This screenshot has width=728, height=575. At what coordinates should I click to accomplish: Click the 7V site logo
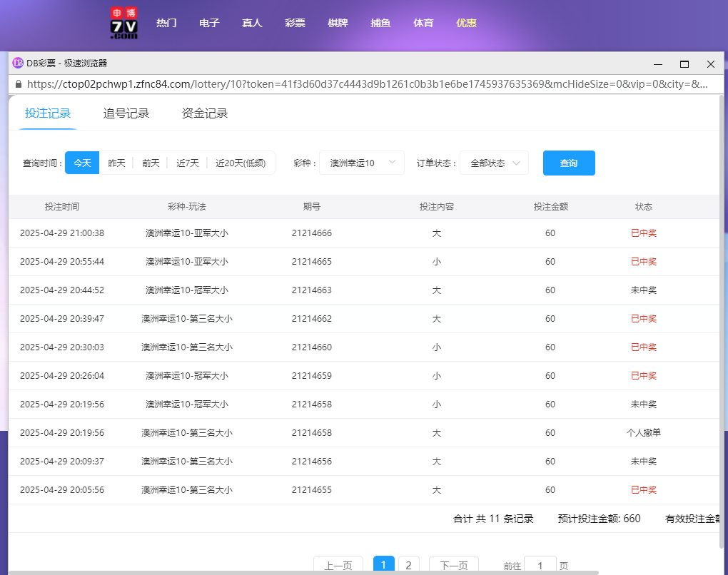pos(123,23)
